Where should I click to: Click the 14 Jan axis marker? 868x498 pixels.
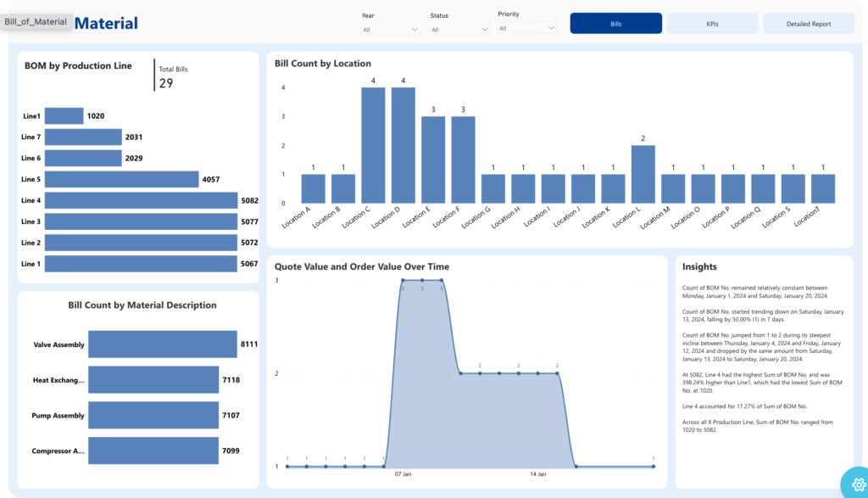[x=538, y=474]
